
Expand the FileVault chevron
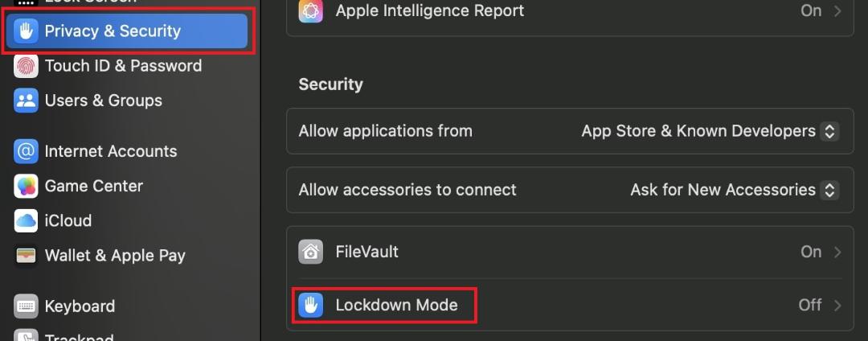[x=837, y=252]
